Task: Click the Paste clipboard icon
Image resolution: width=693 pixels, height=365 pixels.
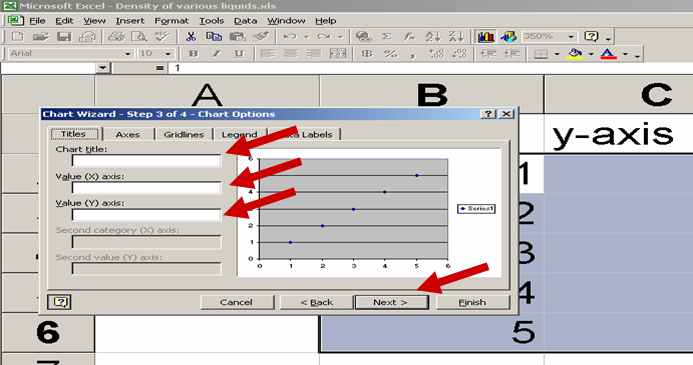Action: coord(238,37)
